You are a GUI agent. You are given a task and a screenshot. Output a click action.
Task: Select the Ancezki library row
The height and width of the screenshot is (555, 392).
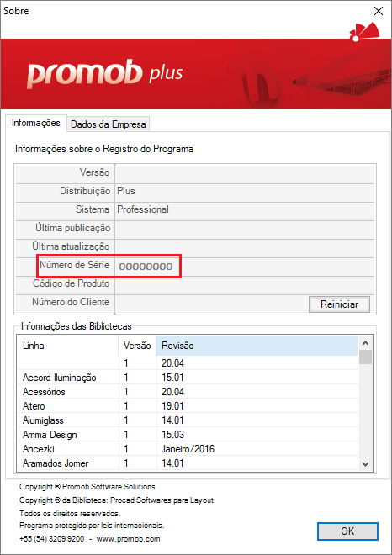point(188,449)
